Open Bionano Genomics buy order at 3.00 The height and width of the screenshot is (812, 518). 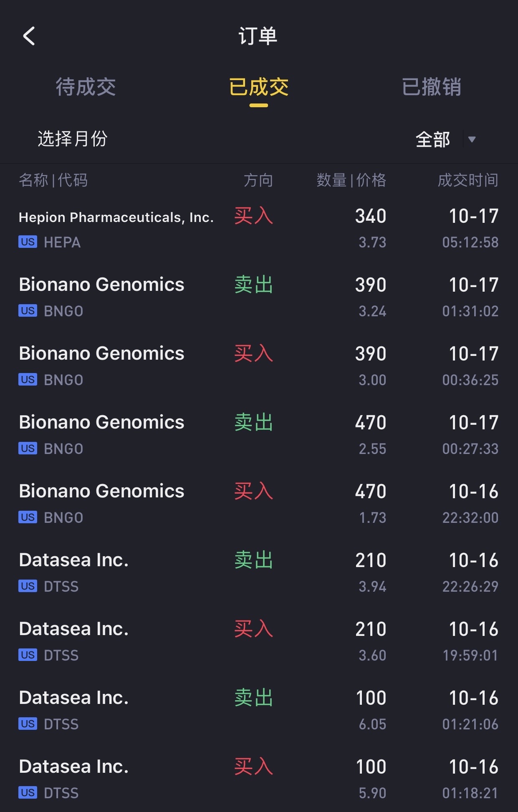coord(101,354)
